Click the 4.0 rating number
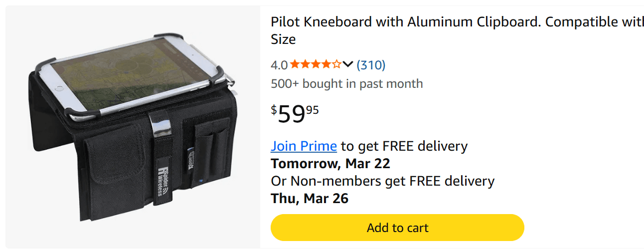The height and width of the screenshot is (252, 644). (x=279, y=65)
